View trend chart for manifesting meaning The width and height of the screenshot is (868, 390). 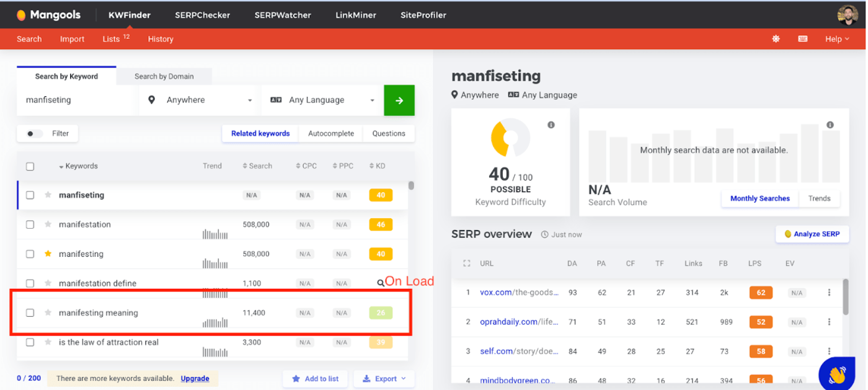click(x=215, y=322)
